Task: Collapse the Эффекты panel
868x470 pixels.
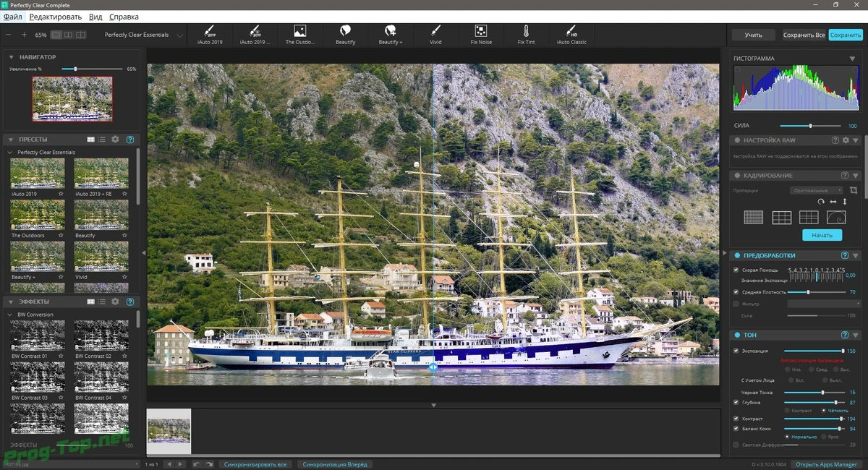Action: point(12,302)
